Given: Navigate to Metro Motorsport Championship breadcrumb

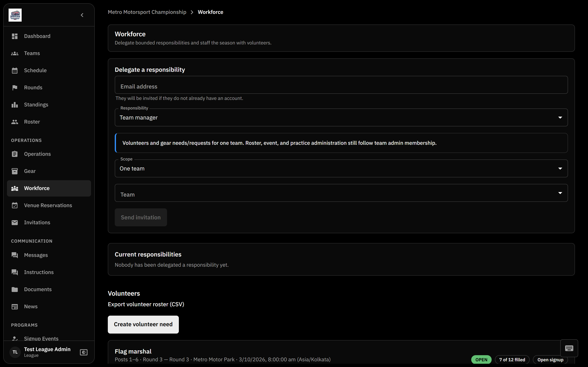Looking at the screenshot, I should click(x=147, y=12).
